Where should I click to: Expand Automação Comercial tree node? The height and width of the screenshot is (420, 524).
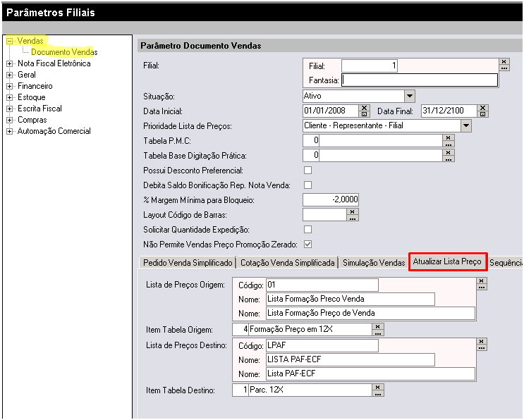point(10,131)
